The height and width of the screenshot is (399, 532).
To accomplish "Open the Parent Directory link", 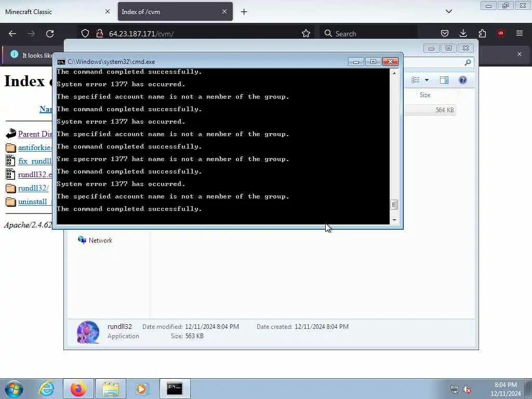I will tap(35, 134).
